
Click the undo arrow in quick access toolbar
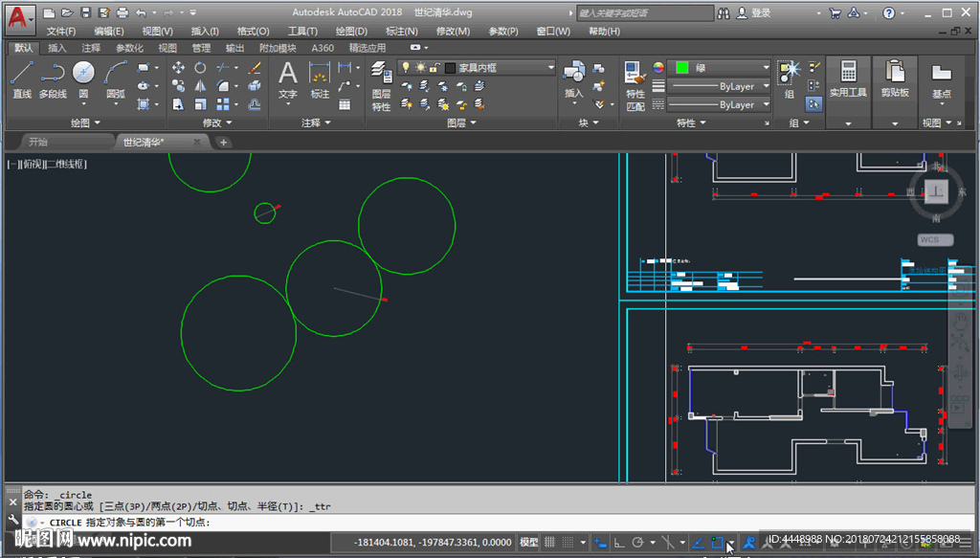(141, 12)
